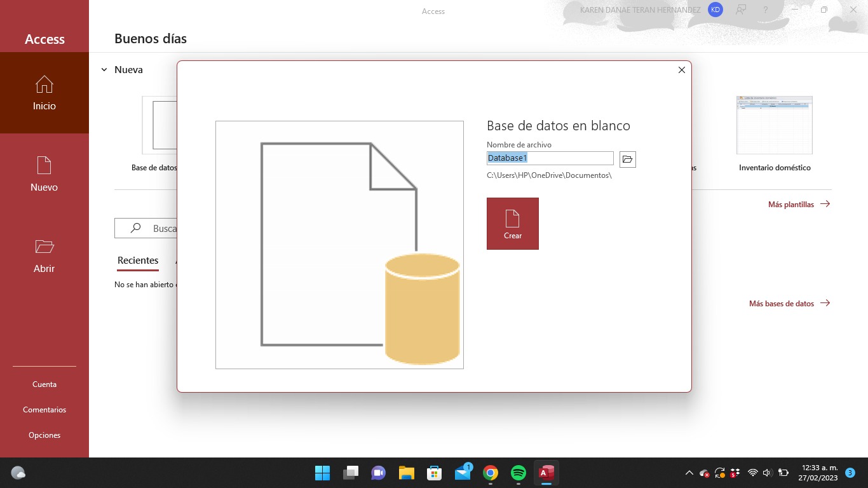The width and height of the screenshot is (868, 488).
Task: Follow the Más bases de datos link
Action: click(789, 304)
